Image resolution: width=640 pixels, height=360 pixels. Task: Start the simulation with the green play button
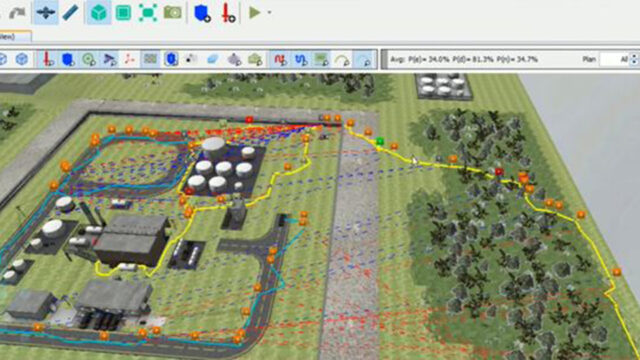pyautogui.click(x=255, y=12)
